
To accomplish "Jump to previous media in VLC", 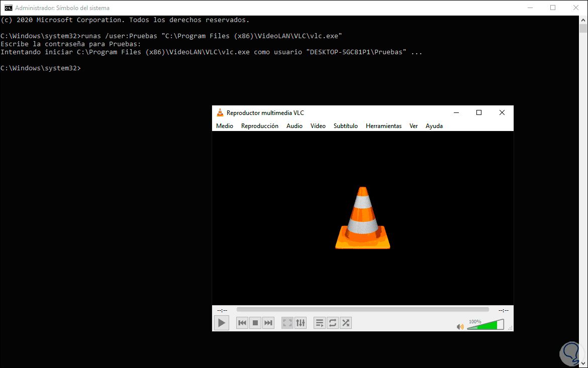I will pos(242,323).
